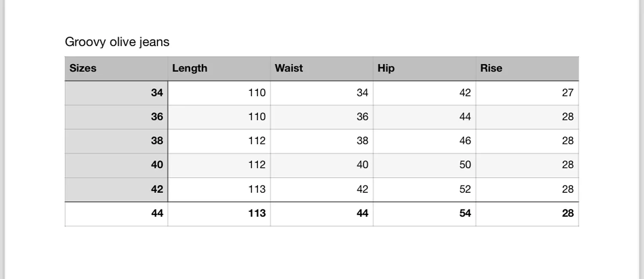This screenshot has height=279, width=644.
Task: Click the Length value 113 in size 42 row
Action: coord(219,189)
